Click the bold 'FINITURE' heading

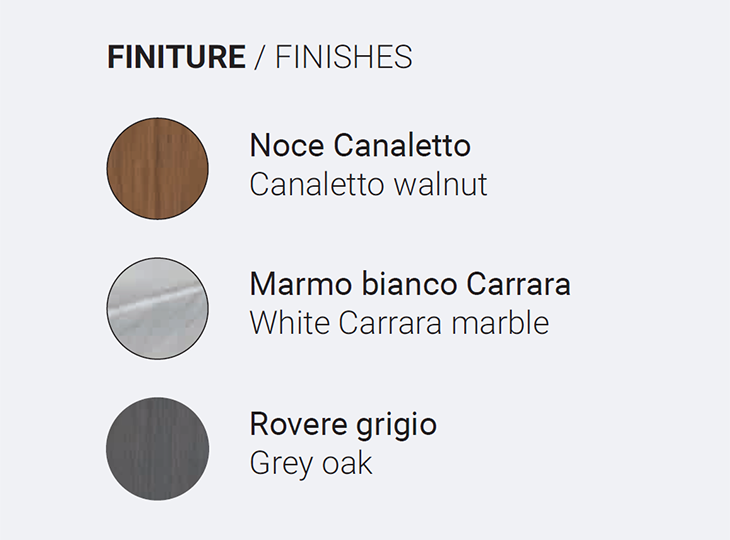point(176,57)
